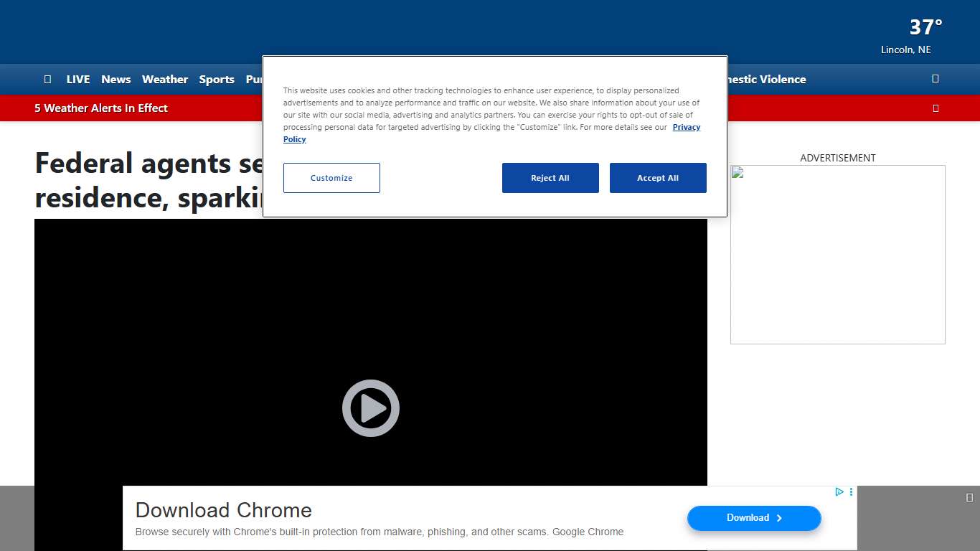Image resolution: width=980 pixels, height=551 pixels.
Task: Click the search icon in navigation bar
Action: pyautogui.click(x=935, y=79)
